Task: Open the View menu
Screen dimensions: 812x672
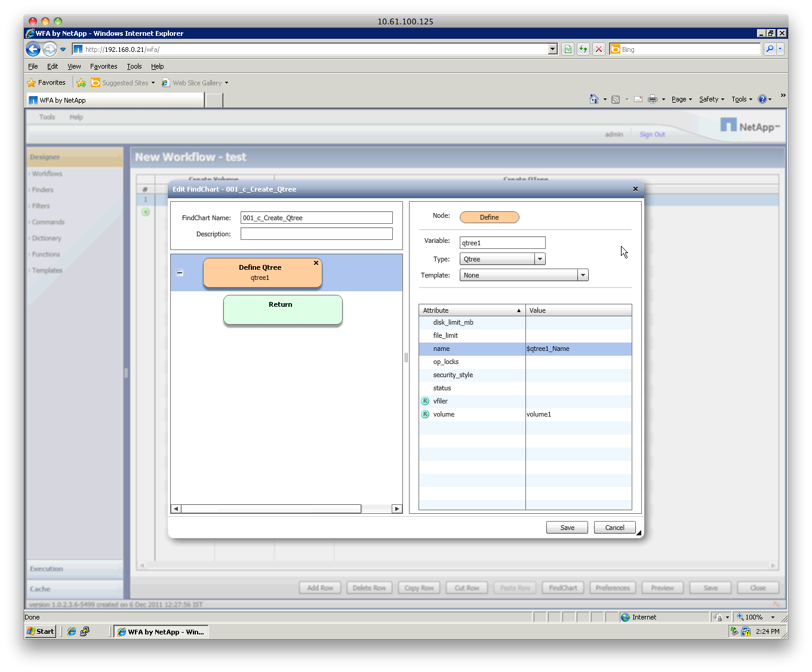Action: coord(74,66)
